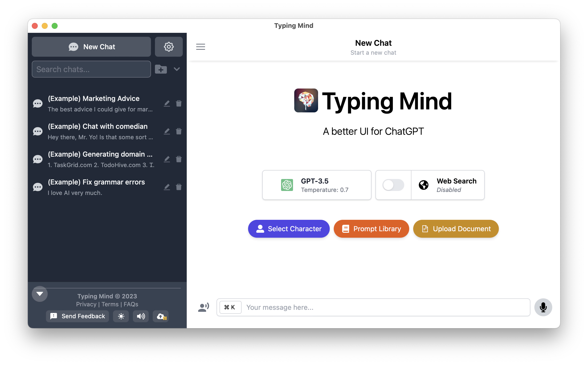The height and width of the screenshot is (365, 588).
Task: Click the Web Search globe icon
Action: [424, 185]
